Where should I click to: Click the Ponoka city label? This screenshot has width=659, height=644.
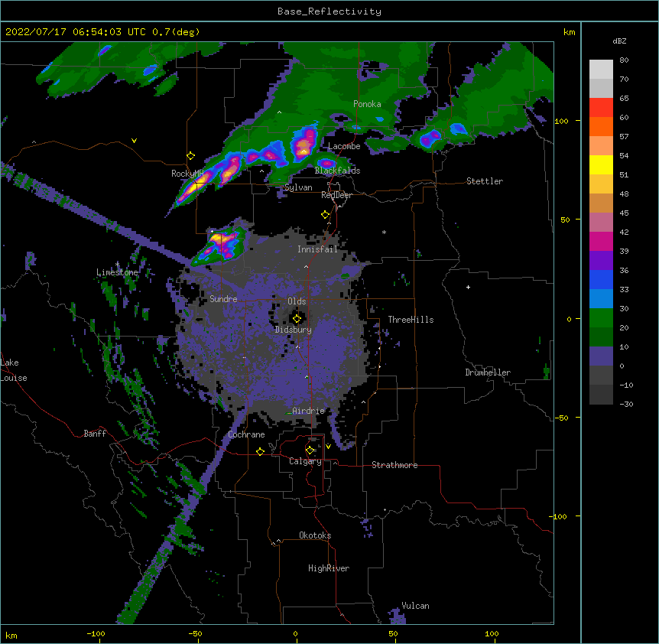pos(367,104)
